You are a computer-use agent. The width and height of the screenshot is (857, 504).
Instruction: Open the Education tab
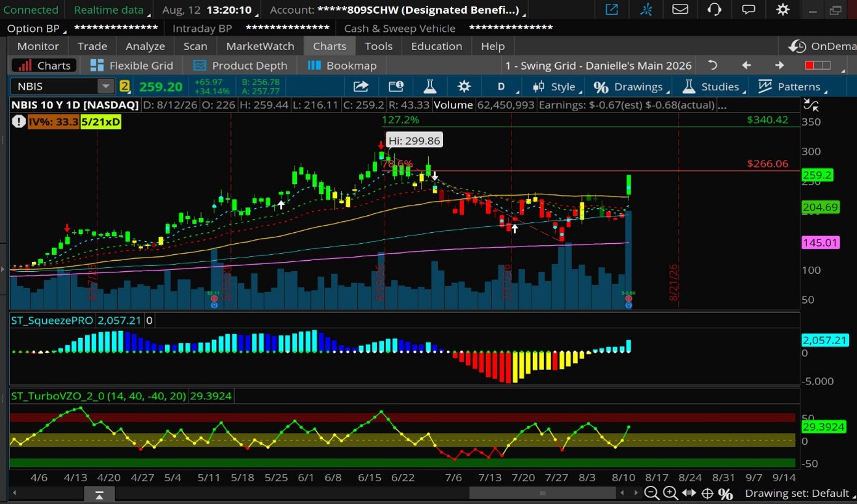point(437,46)
